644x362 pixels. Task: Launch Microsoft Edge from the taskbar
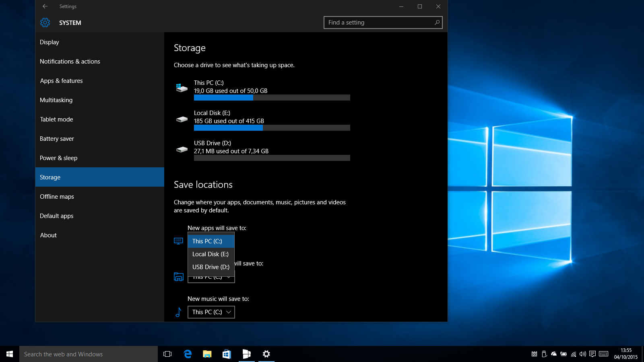pos(188,354)
